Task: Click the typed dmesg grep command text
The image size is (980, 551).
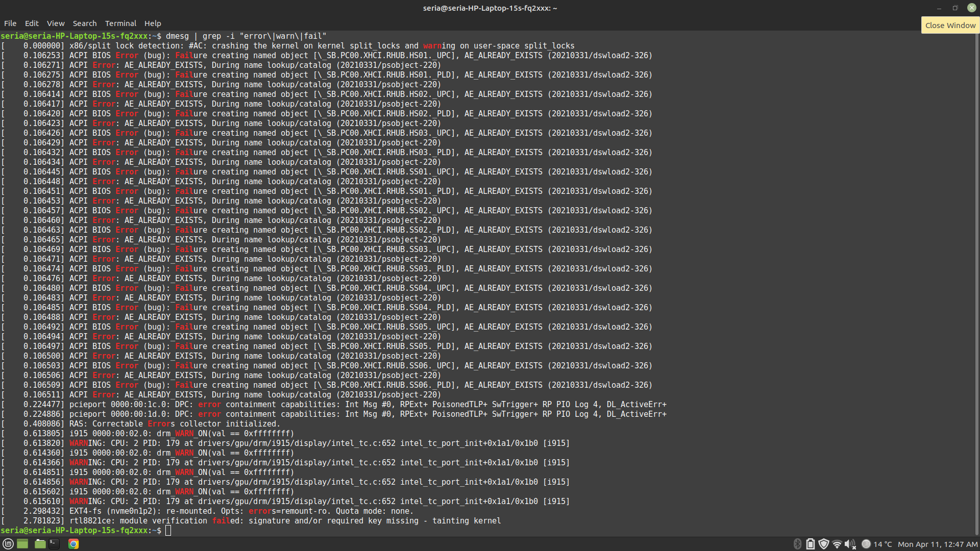Action: point(246,36)
